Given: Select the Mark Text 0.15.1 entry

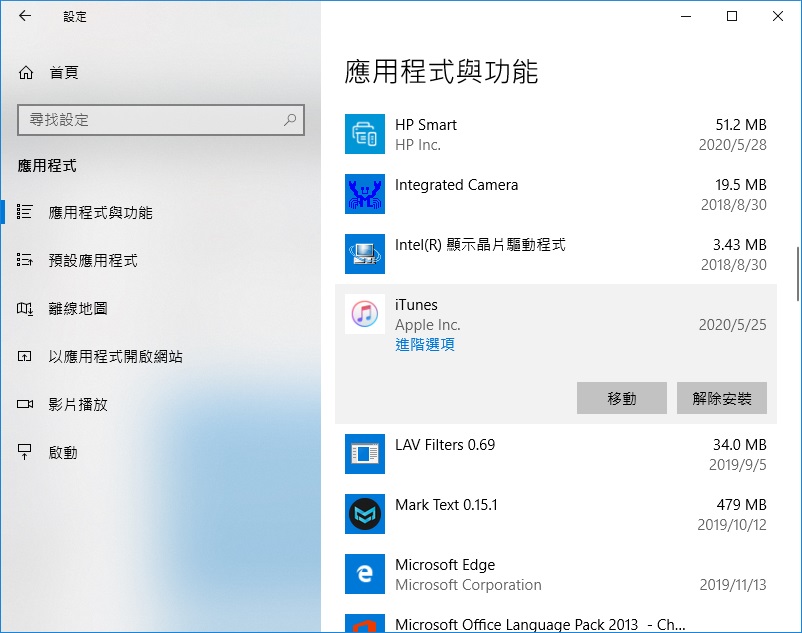Looking at the screenshot, I should [446, 505].
